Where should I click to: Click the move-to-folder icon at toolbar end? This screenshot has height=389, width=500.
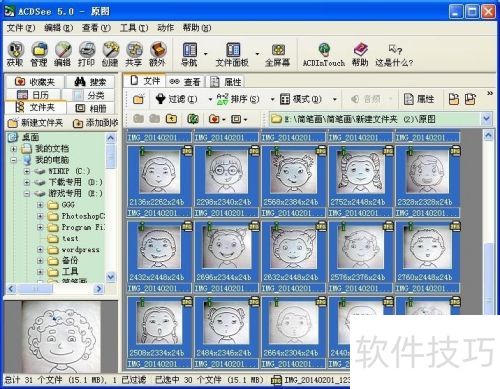[x=470, y=99]
